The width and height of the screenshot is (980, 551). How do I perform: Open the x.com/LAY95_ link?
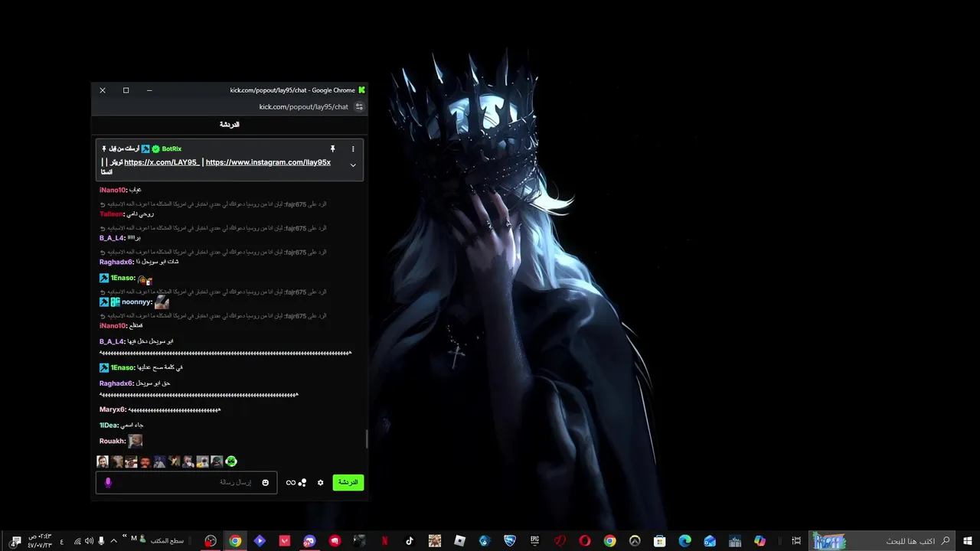pos(162,162)
